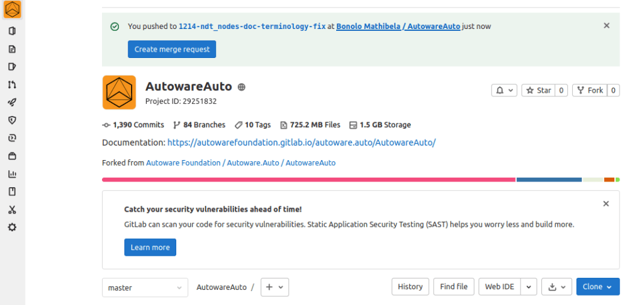The height and width of the screenshot is (305, 644).
Task: Dismiss the push notification banner
Action: click(x=606, y=26)
